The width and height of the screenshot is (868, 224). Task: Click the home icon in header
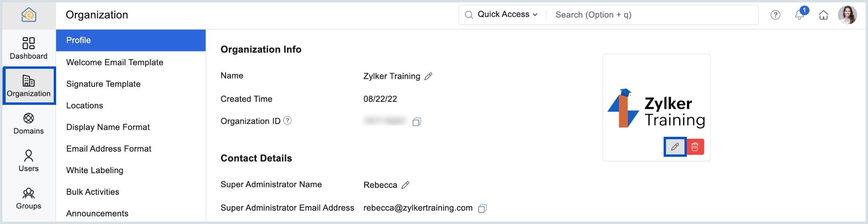coord(824,15)
